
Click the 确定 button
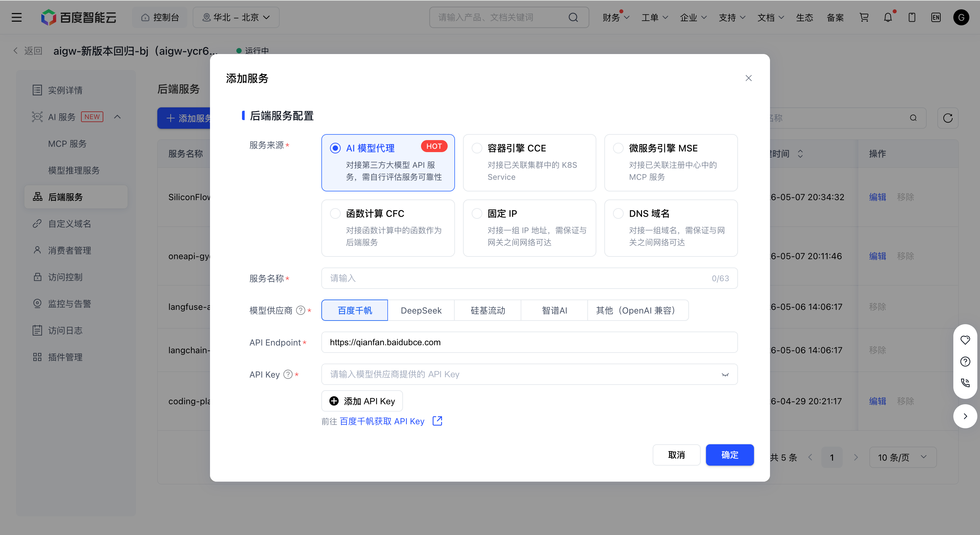730,455
